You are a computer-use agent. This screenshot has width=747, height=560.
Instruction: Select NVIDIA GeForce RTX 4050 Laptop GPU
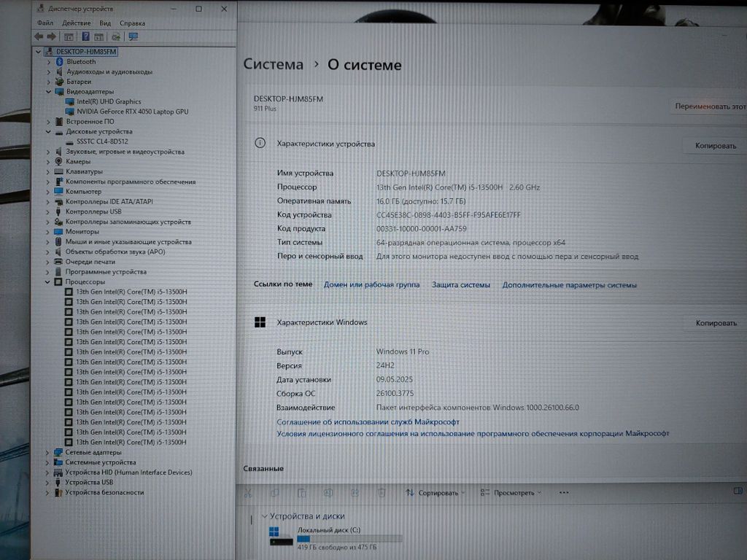(x=132, y=112)
